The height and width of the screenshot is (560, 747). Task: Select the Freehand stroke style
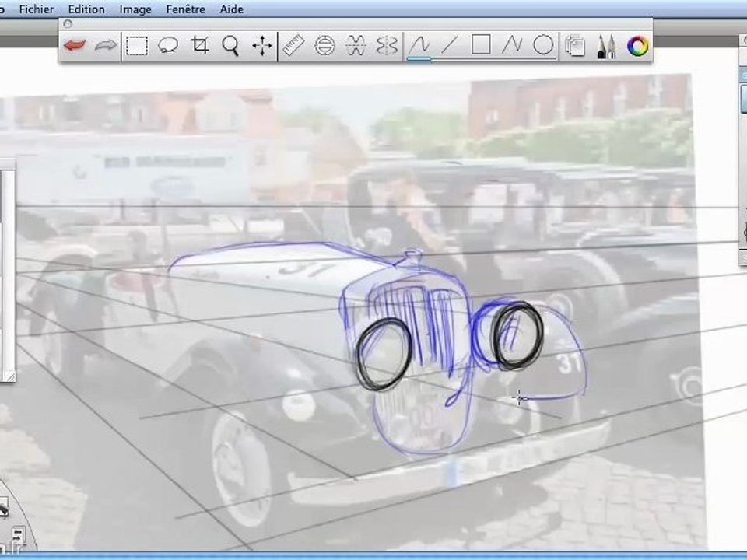(419, 46)
